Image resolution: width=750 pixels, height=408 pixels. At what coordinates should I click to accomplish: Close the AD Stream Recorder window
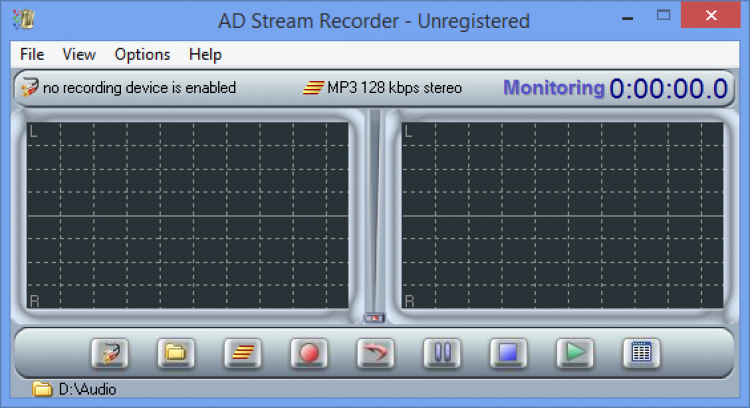click(x=711, y=15)
